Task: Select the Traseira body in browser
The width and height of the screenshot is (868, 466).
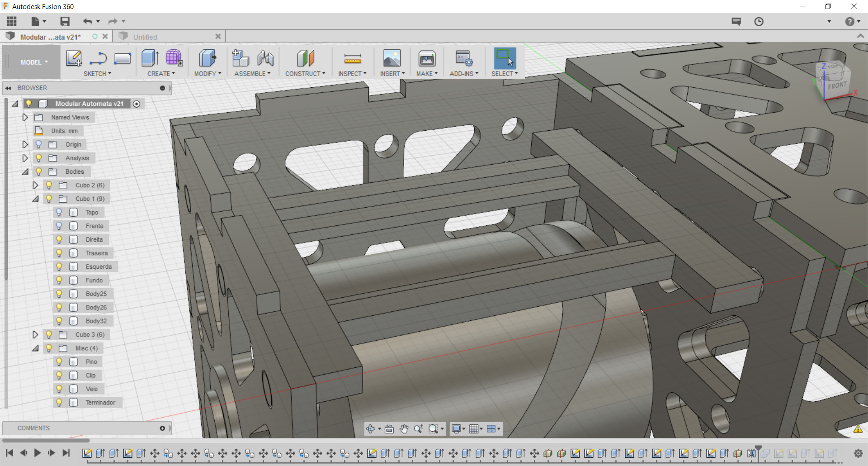Action: 97,253
